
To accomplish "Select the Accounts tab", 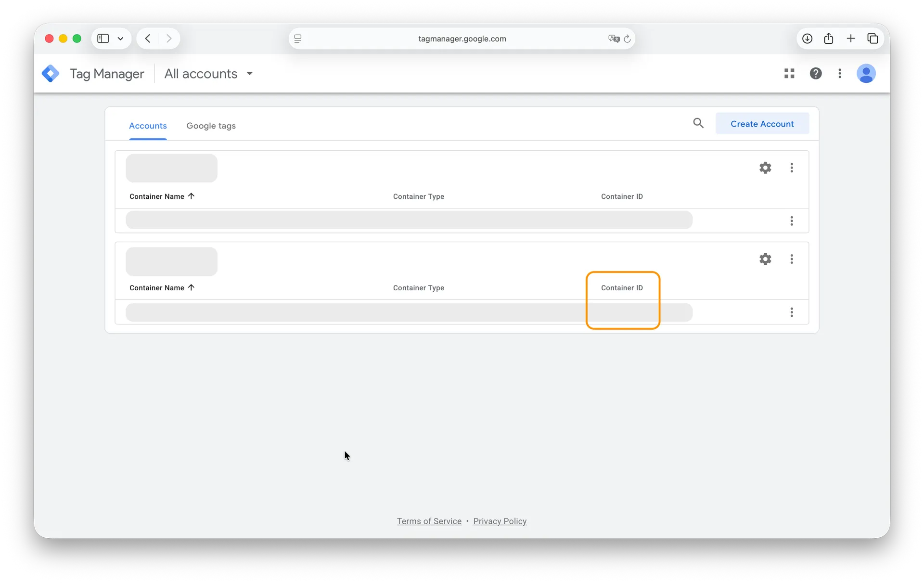I will [x=147, y=126].
